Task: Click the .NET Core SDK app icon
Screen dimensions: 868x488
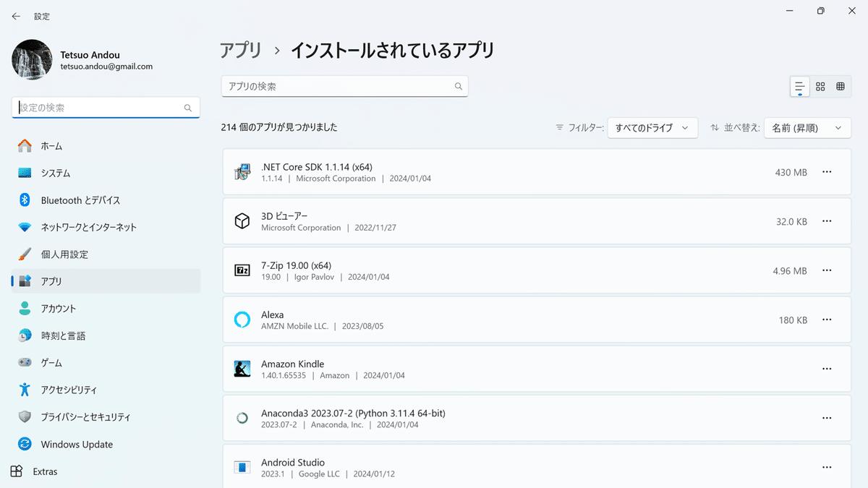Action: [242, 172]
